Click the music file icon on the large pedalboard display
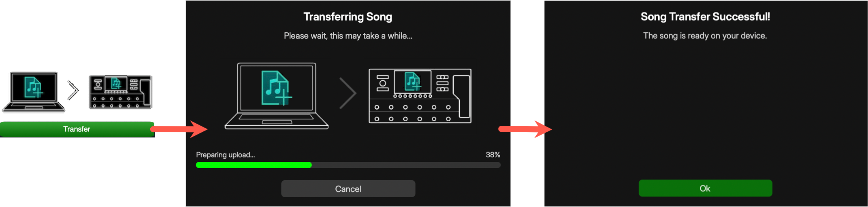 click(412, 82)
